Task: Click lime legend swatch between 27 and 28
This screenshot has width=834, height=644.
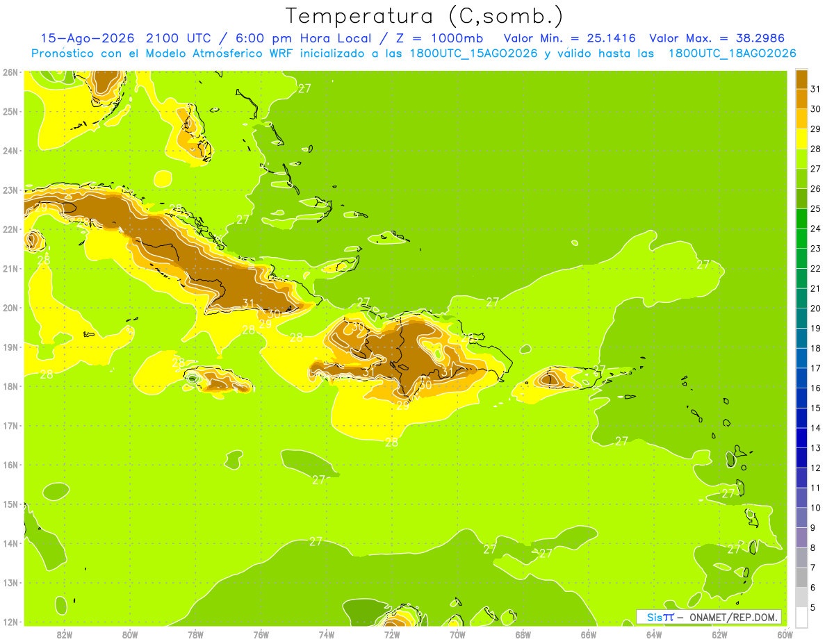Action: coord(801,158)
